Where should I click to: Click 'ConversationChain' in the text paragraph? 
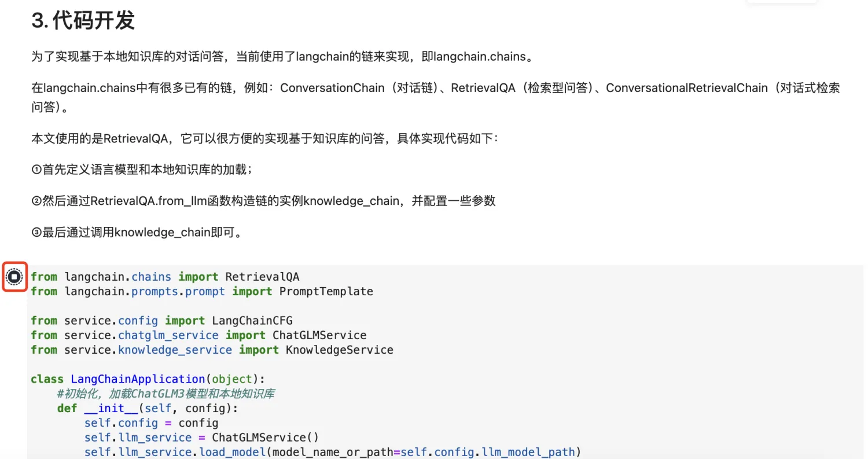[x=332, y=88]
